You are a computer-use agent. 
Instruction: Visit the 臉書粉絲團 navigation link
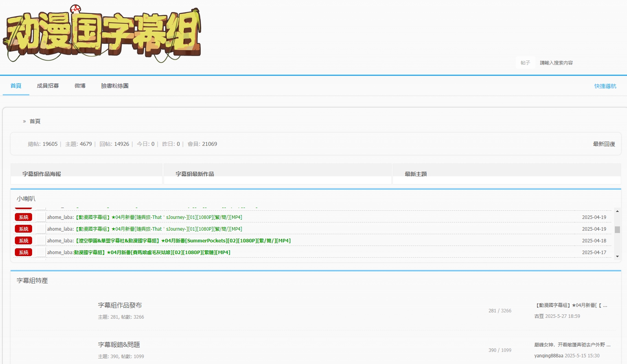115,86
